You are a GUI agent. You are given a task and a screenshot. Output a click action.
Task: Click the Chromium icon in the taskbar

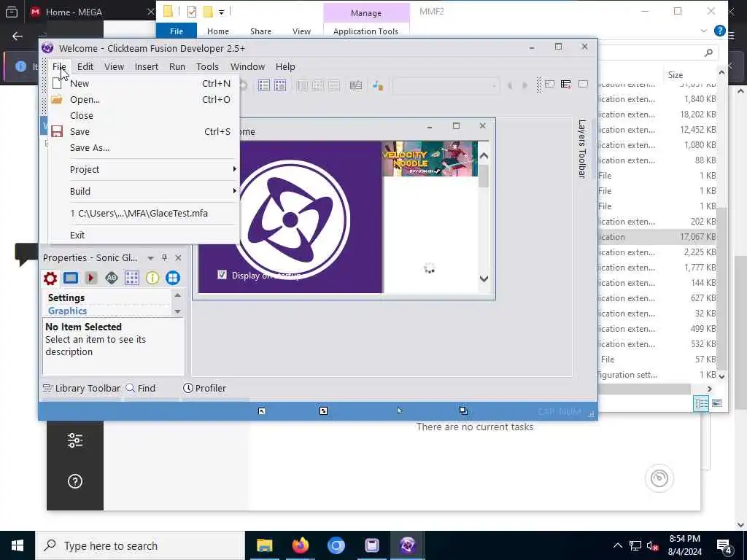point(336,545)
